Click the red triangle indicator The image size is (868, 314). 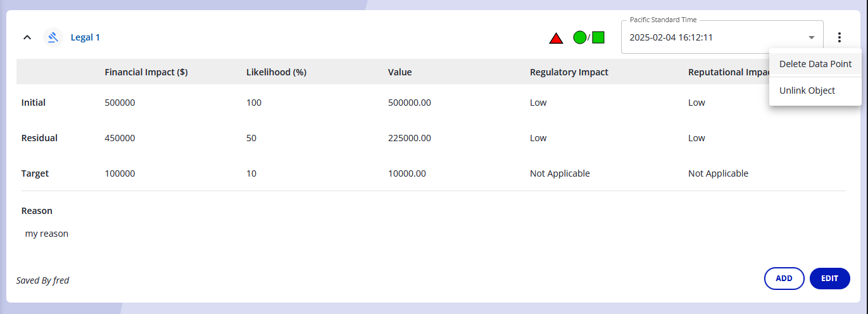tap(556, 38)
